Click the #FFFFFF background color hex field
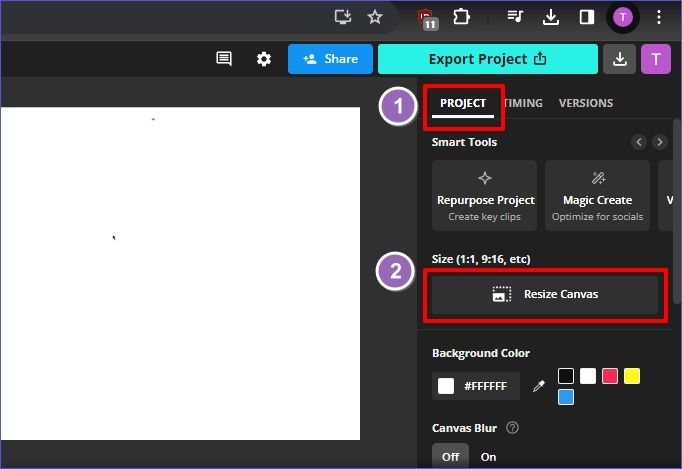 coord(476,386)
